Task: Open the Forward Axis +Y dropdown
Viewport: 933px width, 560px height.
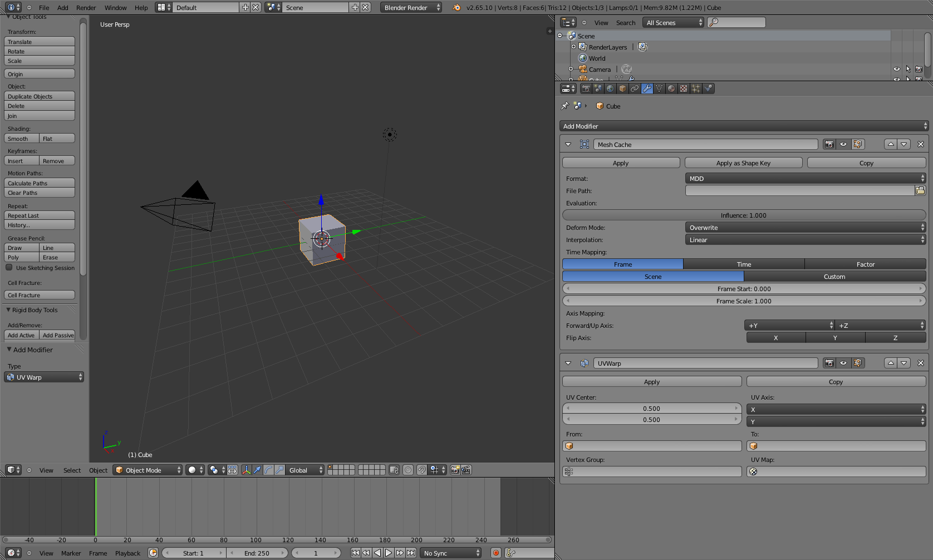Action: tap(789, 325)
